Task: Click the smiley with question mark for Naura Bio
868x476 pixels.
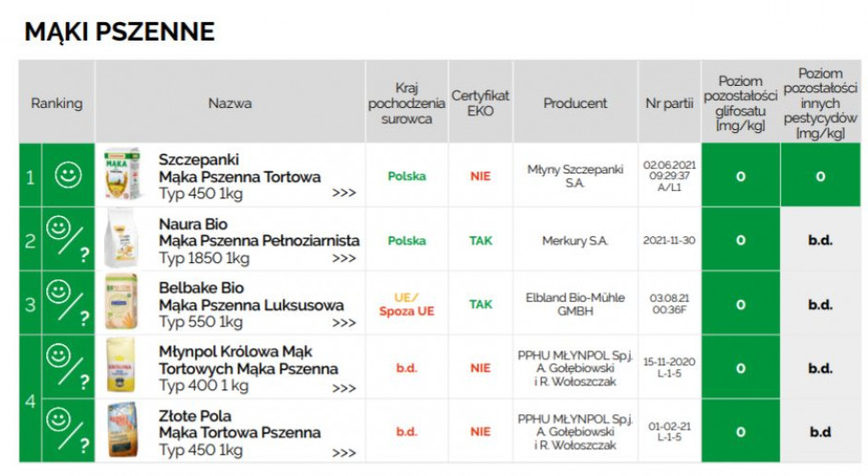Action: tap(68, 239)
